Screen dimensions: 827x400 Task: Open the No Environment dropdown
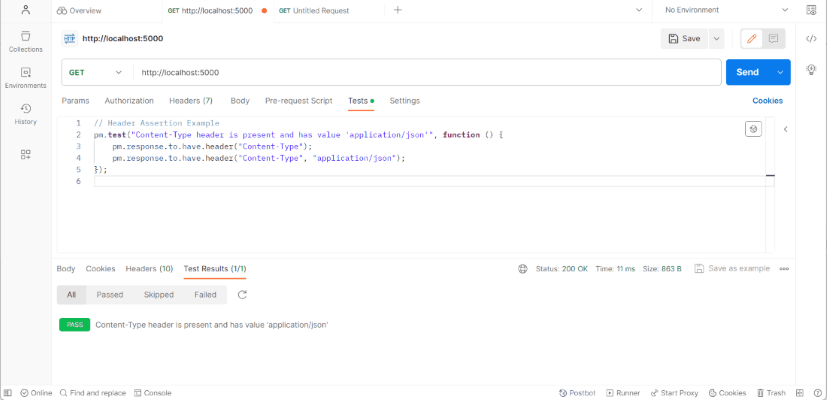[726, 10]
